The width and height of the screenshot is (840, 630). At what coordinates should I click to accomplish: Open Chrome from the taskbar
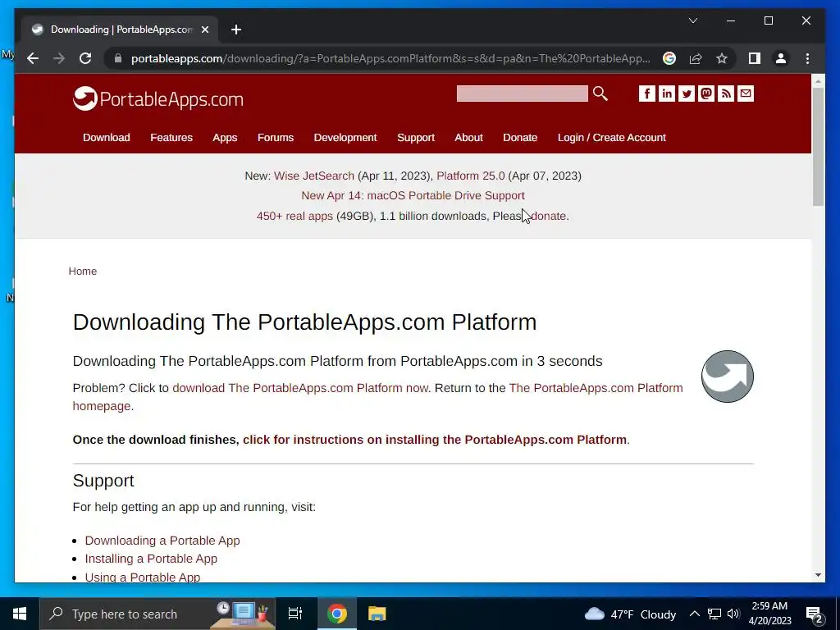coord(337,614)
